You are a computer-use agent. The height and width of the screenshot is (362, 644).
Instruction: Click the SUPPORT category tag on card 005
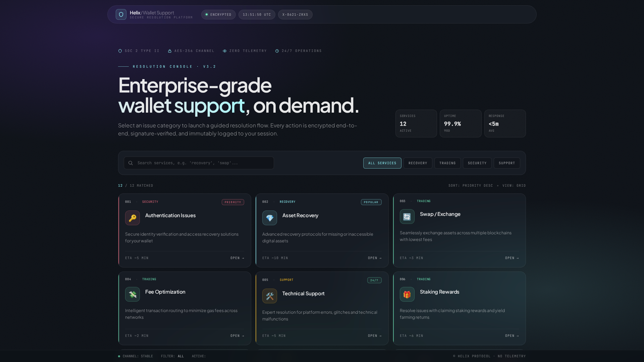(x=286, y=280)
